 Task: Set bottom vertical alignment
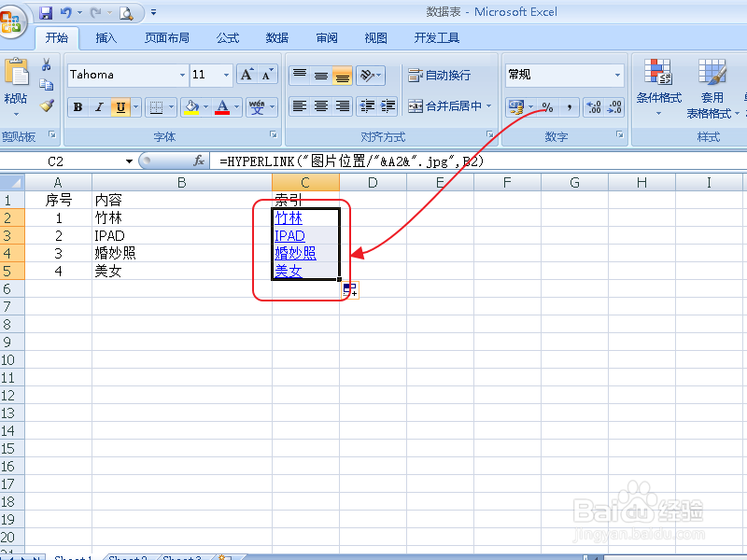(x=342, y=75)
